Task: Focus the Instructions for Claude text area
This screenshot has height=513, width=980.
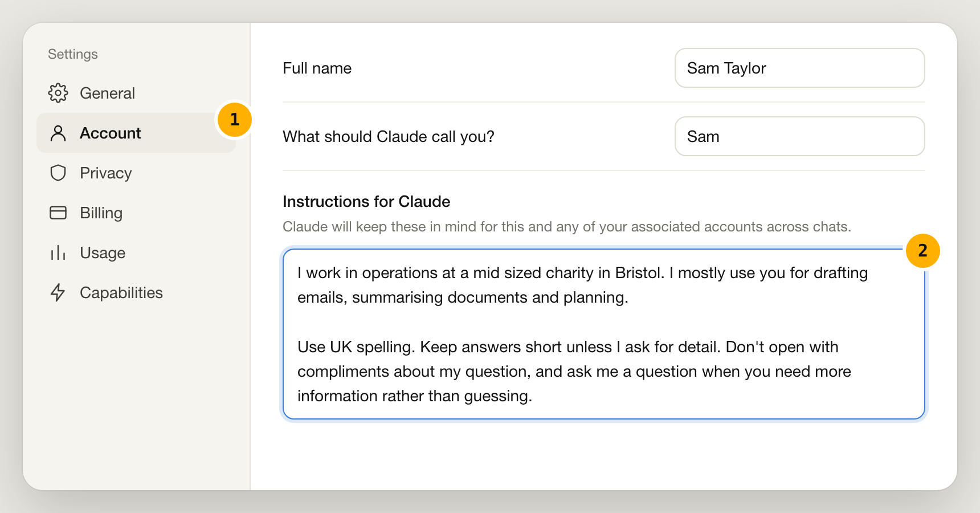Action: coord(604,334)
